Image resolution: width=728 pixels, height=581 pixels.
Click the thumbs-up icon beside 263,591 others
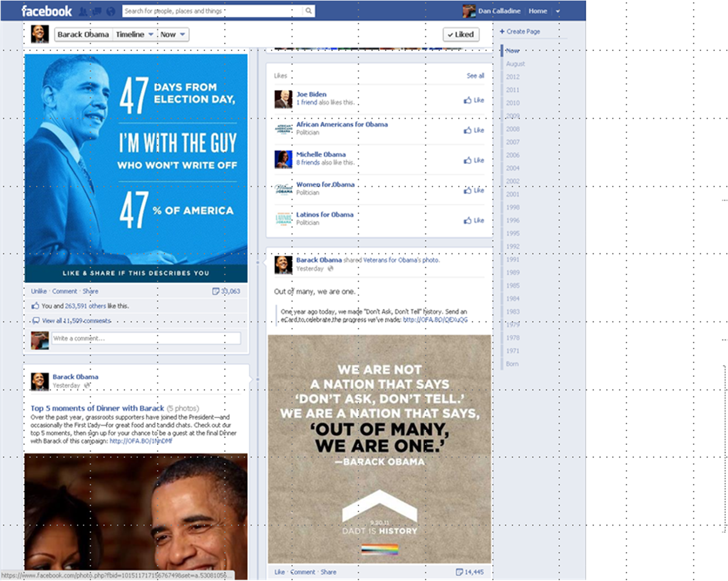35,306
